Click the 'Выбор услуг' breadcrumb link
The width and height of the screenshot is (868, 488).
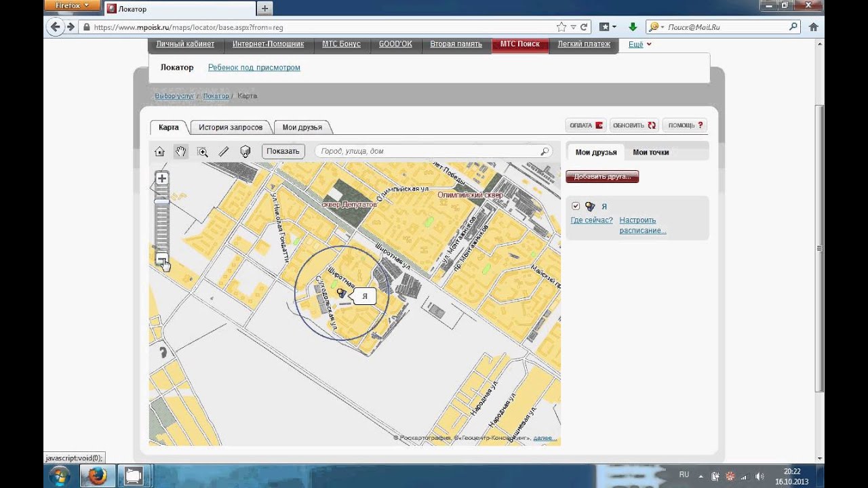[x=174, y=96]
